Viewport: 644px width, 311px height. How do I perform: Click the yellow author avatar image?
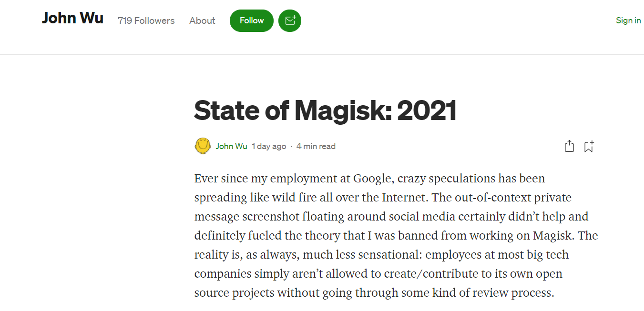[x=203, y=146]
